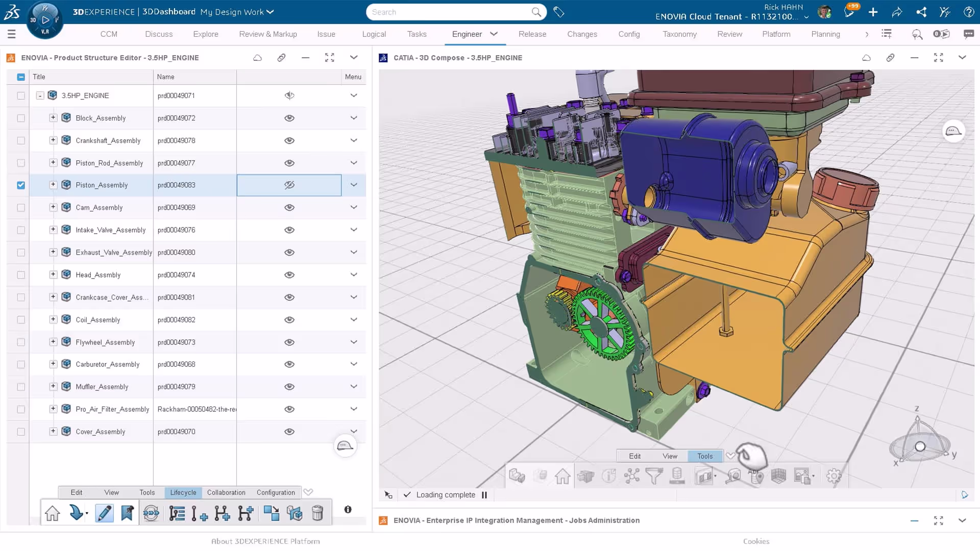Uncheck the Piston_Assembly checkbox

click(x=21, y=185)
